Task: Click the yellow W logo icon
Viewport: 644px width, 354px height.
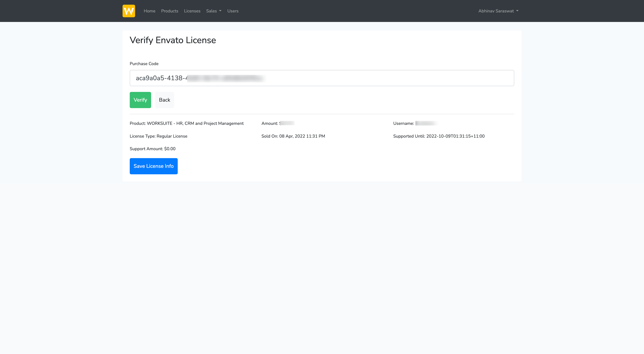Action: click(x=128, y=11)
